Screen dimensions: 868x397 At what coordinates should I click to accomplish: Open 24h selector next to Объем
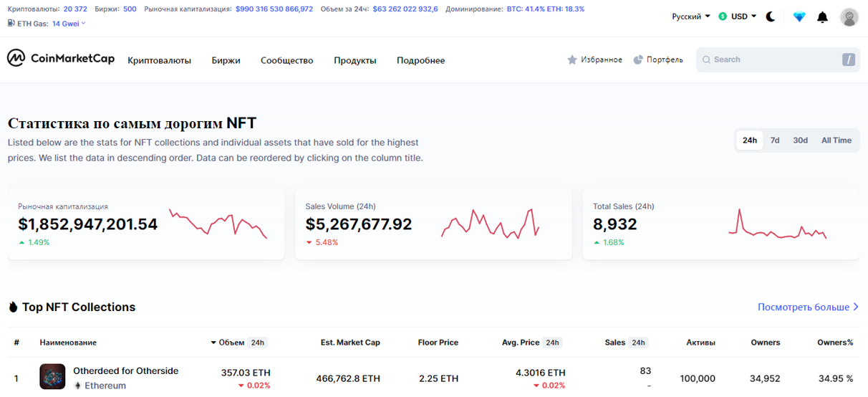pos(257,343)
